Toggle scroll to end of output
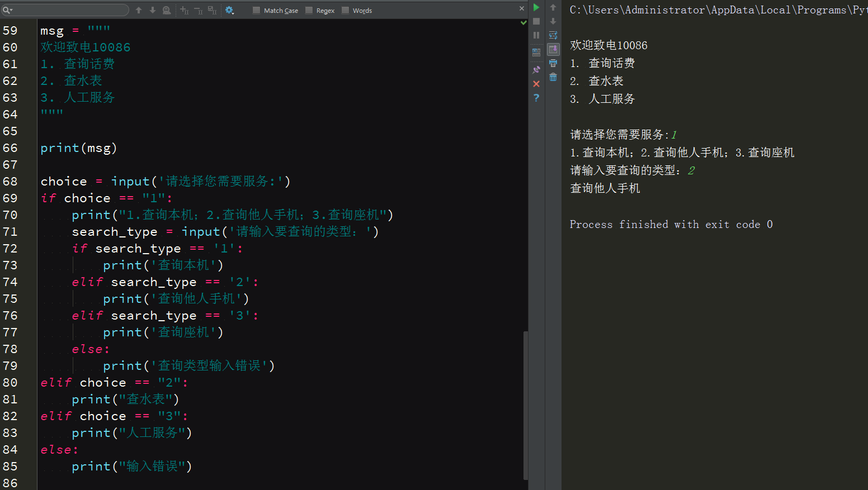This screenshot has width=868, height=490. (x=553, y=49)
